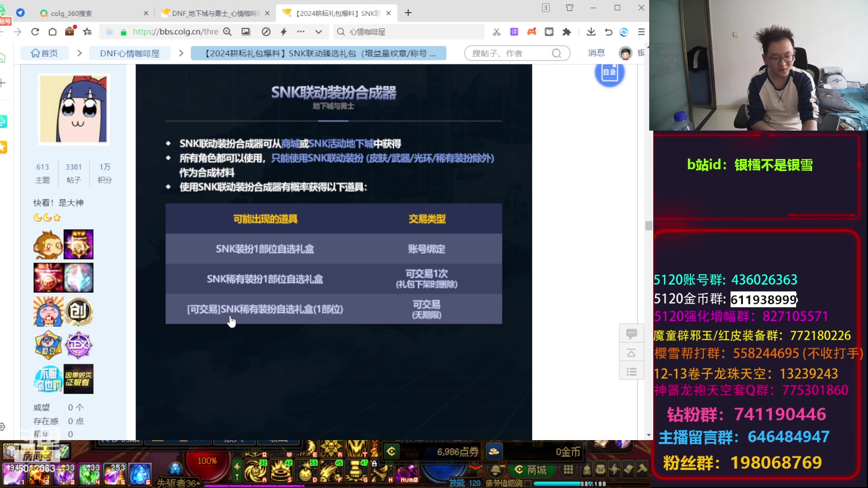Click the search box containing 心情咖啡屋

click(x=409, y=32)
